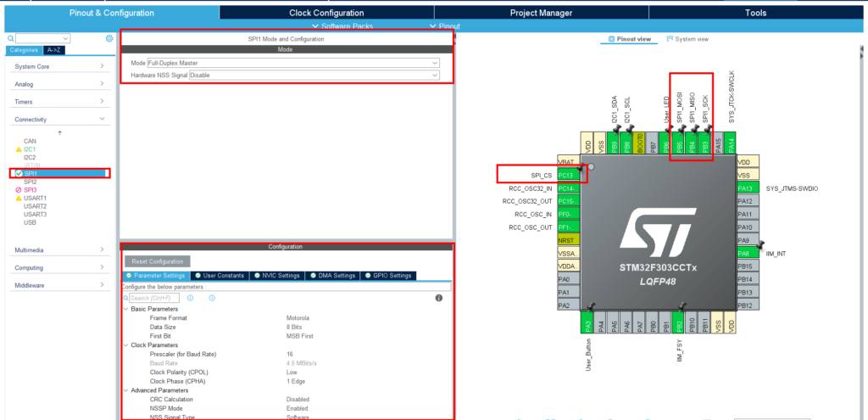
Task: Click the ST logo on the chip
Action: point(658,231)
